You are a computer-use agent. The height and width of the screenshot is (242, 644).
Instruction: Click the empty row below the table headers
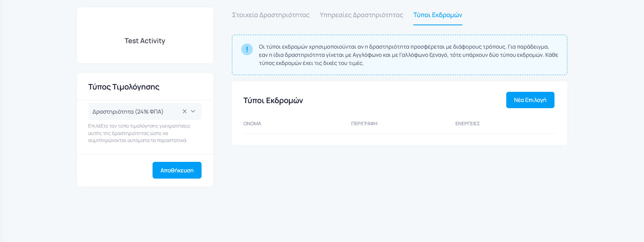point(399,139)
